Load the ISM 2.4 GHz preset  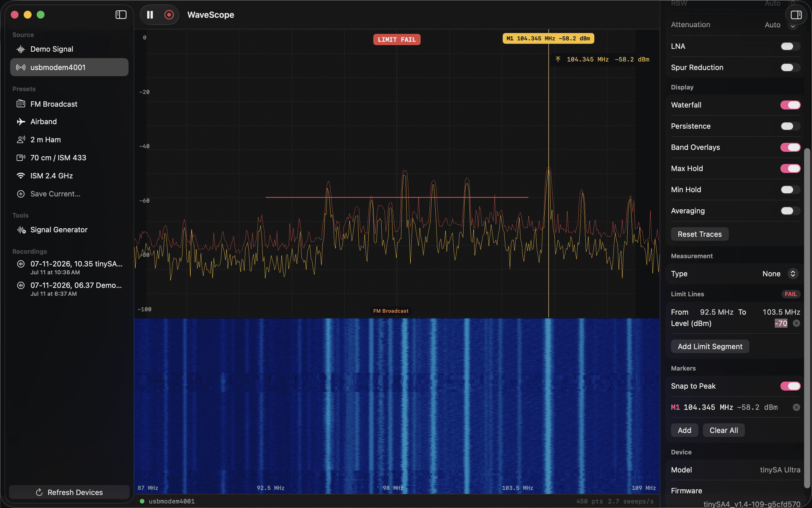tap(69, 176)
